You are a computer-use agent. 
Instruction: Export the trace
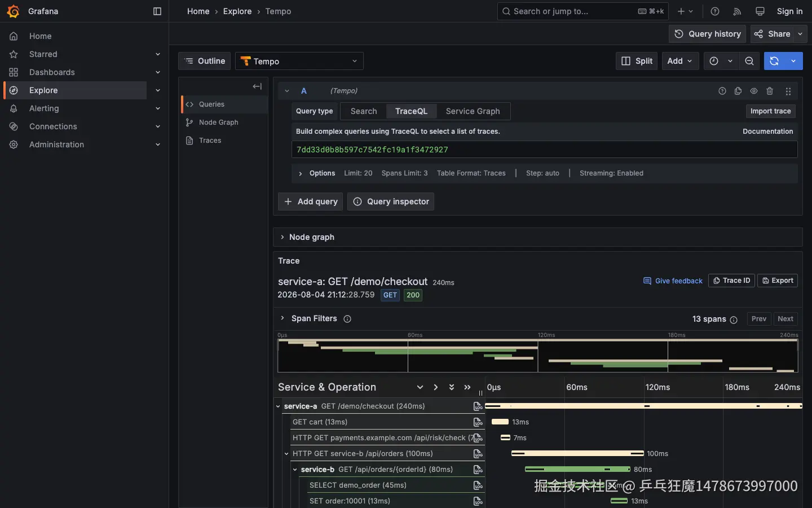(x=778, y=281)
